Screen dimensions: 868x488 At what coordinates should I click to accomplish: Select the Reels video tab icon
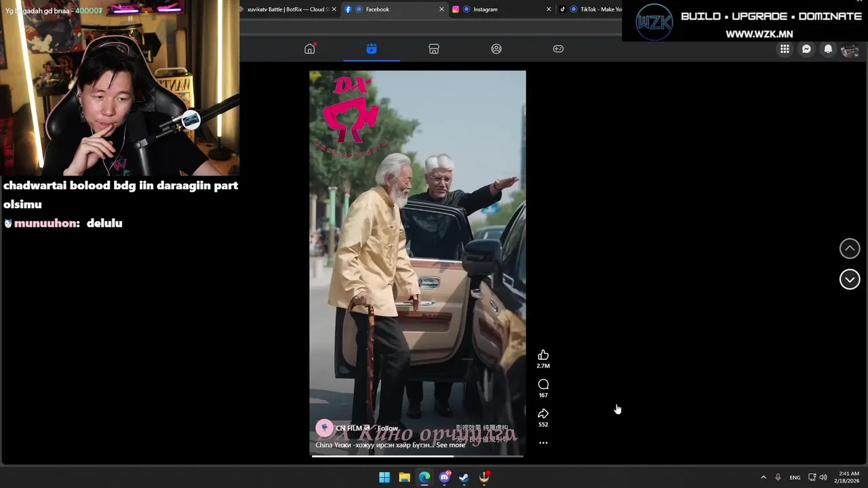(x=372, y=49)
